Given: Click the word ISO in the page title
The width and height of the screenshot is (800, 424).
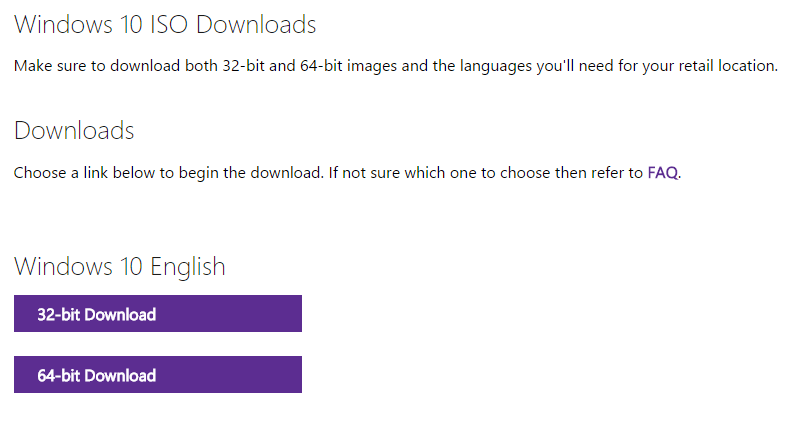Looking at the screenshot, I should click(x=168, y=24).
